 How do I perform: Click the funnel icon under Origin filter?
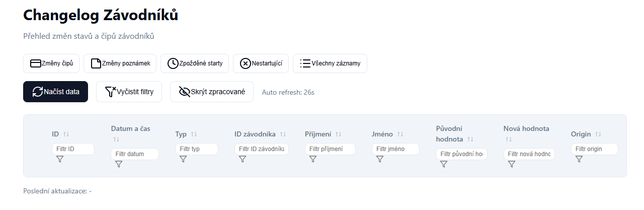tap(579, 159)
